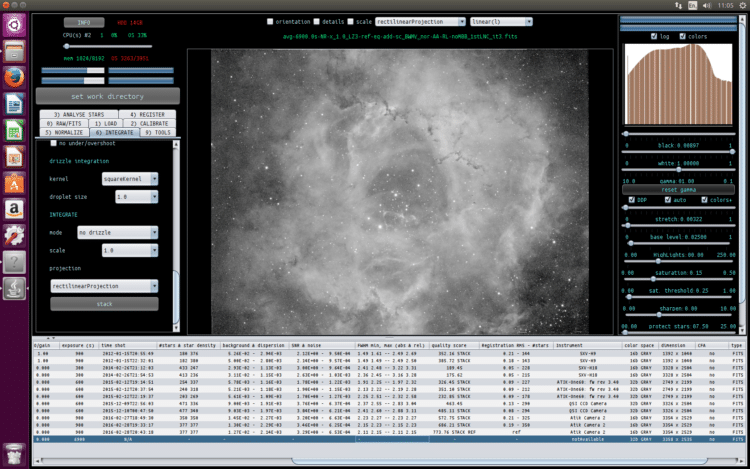Select the highlighted 6900 exposure row

(388, 439)
